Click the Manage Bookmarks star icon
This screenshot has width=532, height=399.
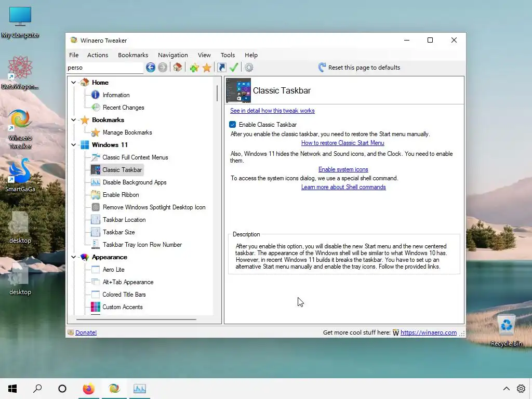point(96,132)
